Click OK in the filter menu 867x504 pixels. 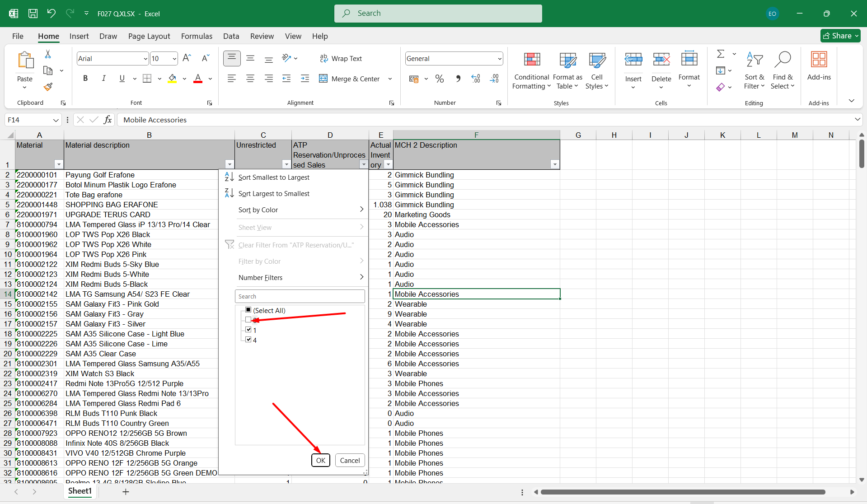pos(320,460)
